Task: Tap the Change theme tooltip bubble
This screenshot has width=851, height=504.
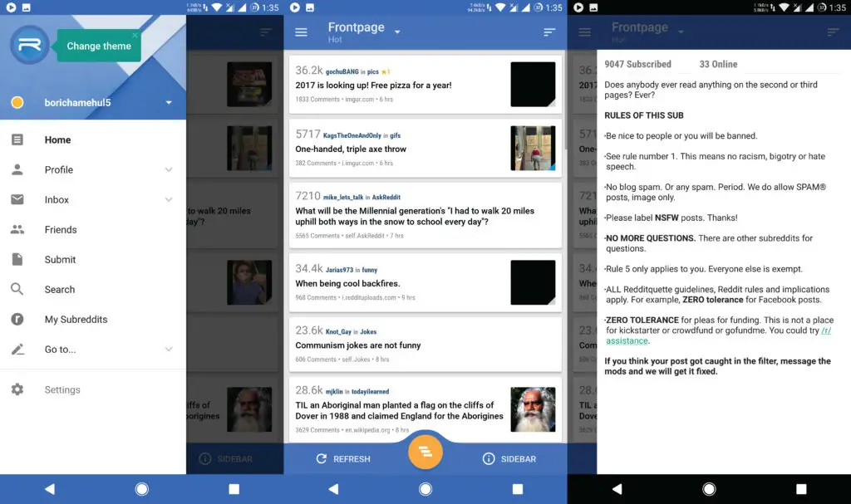Action: tap(98, 46)
